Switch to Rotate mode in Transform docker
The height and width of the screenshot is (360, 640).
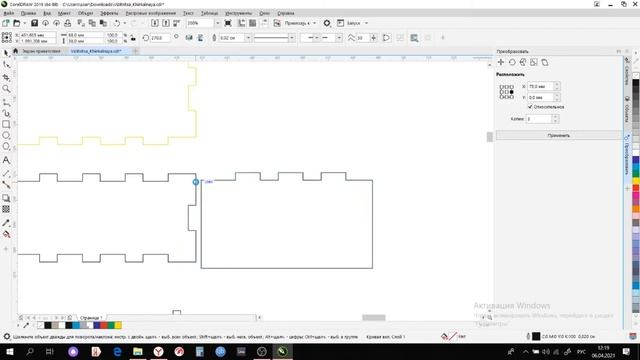point(512,62)
